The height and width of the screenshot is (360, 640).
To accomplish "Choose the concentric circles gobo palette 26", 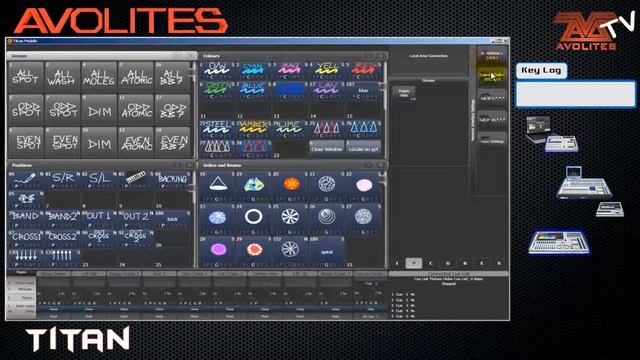I will click(327, 219).
